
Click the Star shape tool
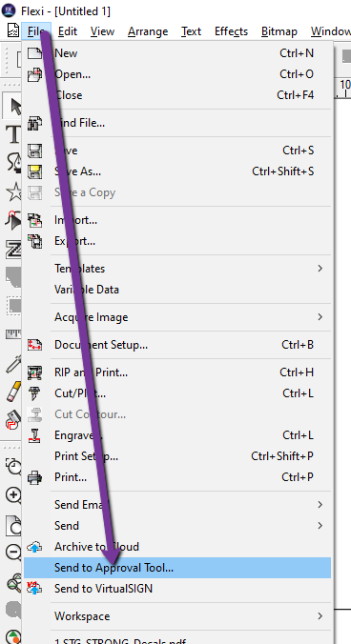(14, 191)
